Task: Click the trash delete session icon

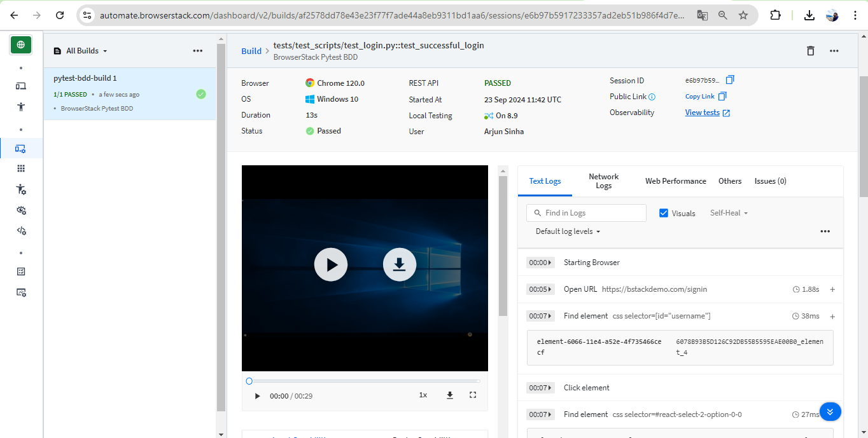Action: pos(810,51)
